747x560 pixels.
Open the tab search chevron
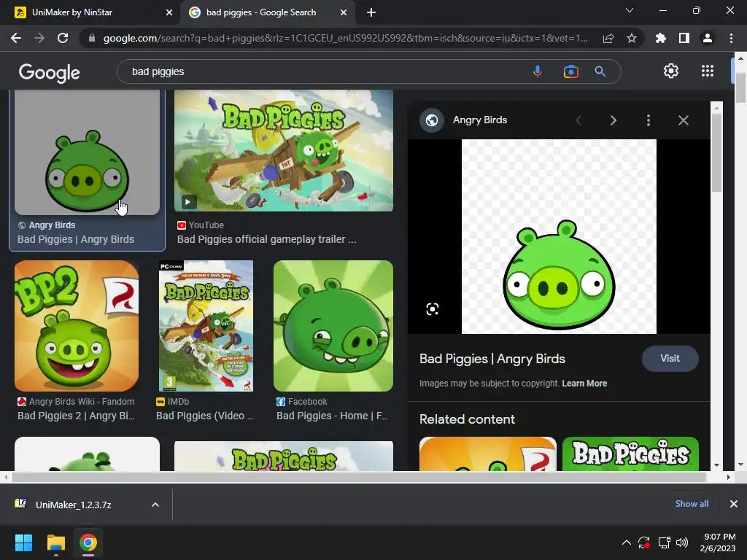[630, 10]
